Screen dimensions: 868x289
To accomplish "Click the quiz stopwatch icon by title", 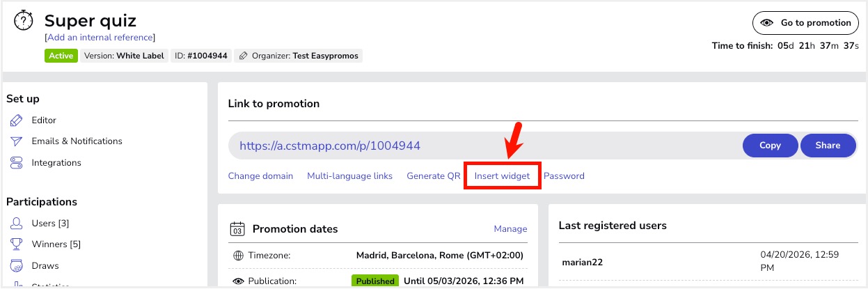I will tap(24, 21).
